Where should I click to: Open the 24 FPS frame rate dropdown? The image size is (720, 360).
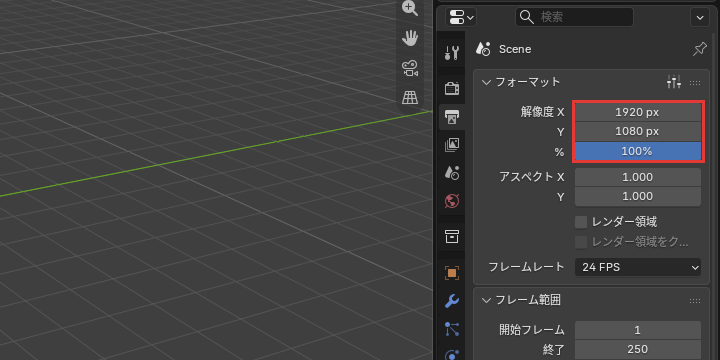(638, 267)
